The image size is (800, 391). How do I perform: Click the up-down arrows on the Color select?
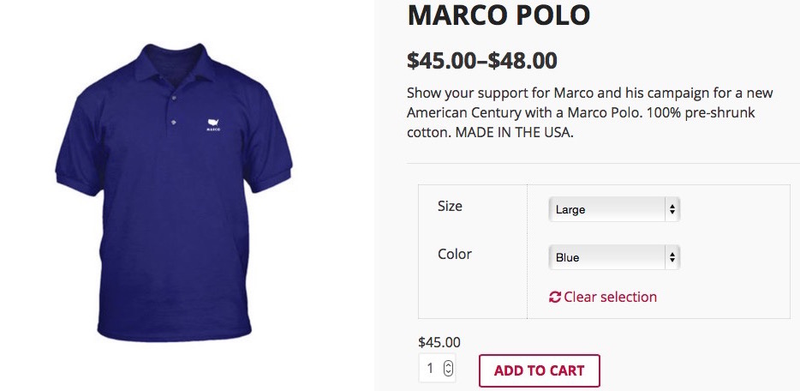pos(672,257)
